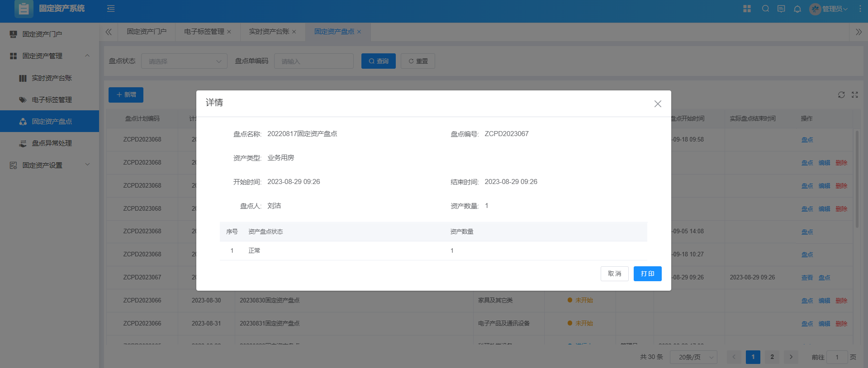
Task: Click the 盘点单编码 input field
Action: coord(313,61)
